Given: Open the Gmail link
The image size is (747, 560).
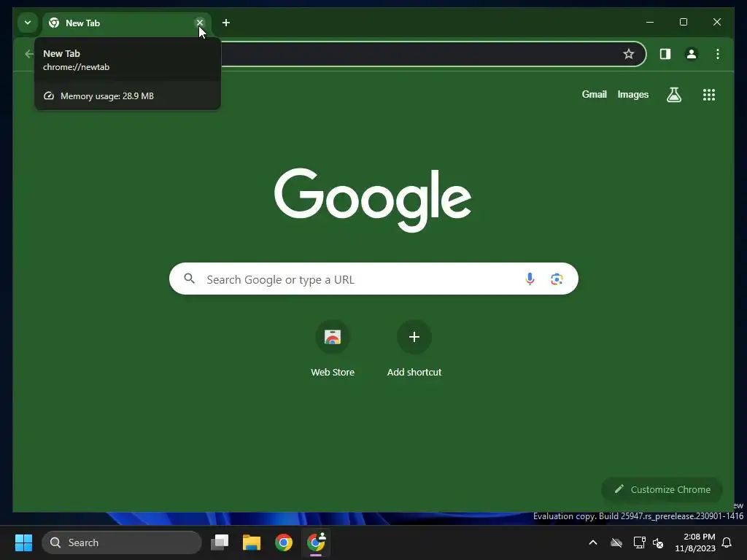Looking at the screenshot, I should (594, 94).
